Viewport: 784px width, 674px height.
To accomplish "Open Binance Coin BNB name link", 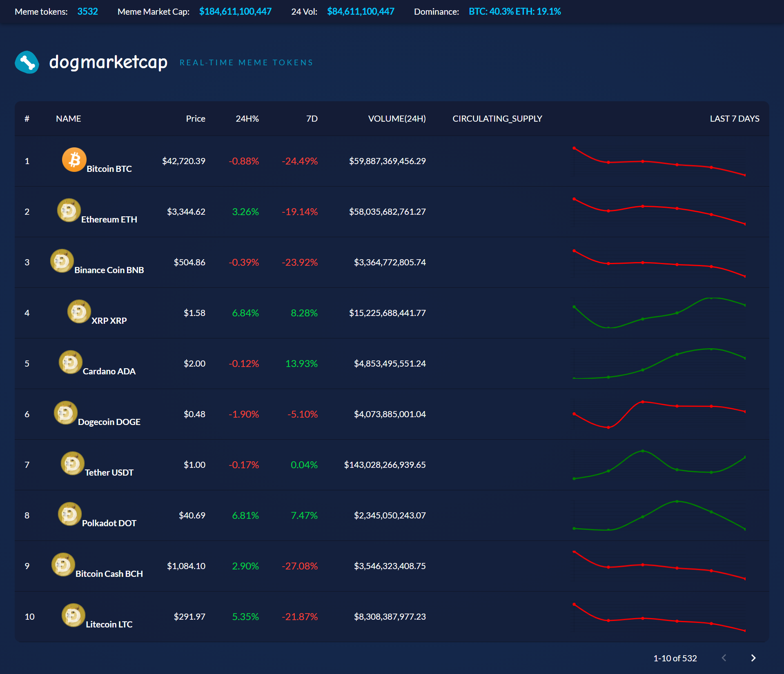I will [x=109, y=270].
